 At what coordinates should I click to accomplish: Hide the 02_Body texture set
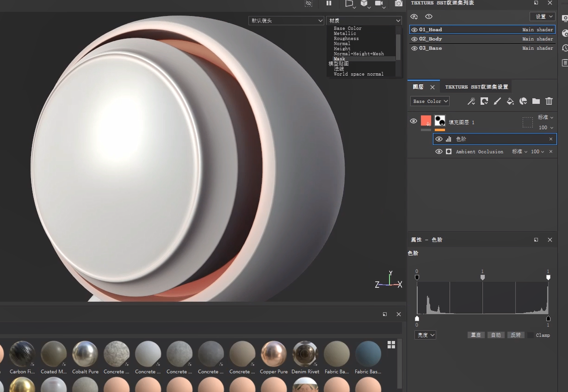[414, 39]
